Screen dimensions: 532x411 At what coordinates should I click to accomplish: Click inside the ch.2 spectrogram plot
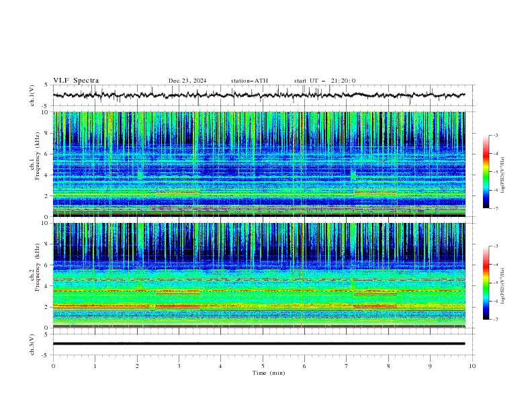pyautogui.click(x=259, y=275)
